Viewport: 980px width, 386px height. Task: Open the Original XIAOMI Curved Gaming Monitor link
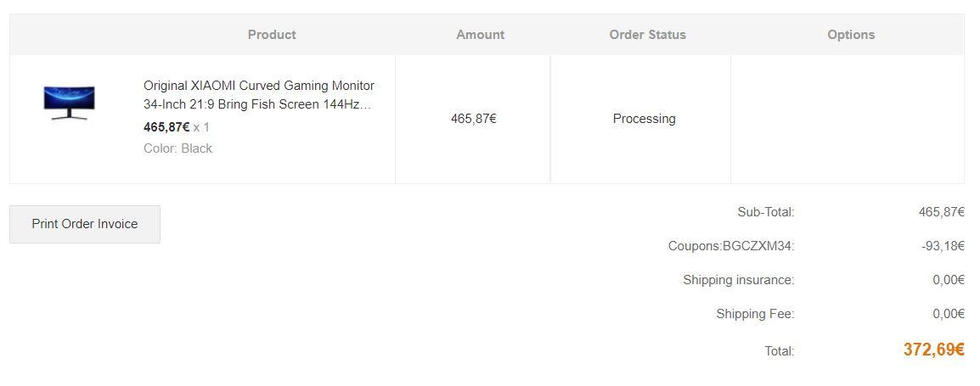click(258, 95)
